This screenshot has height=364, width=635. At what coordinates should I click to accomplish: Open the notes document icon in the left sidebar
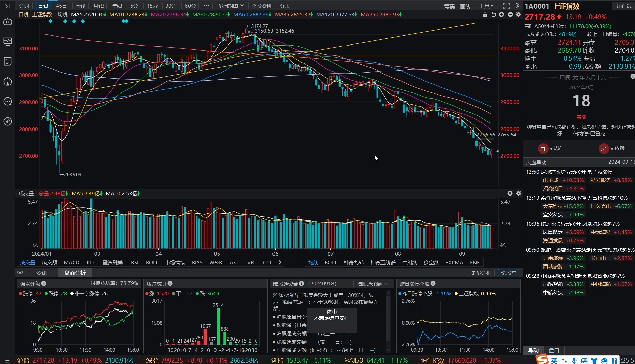7,61
